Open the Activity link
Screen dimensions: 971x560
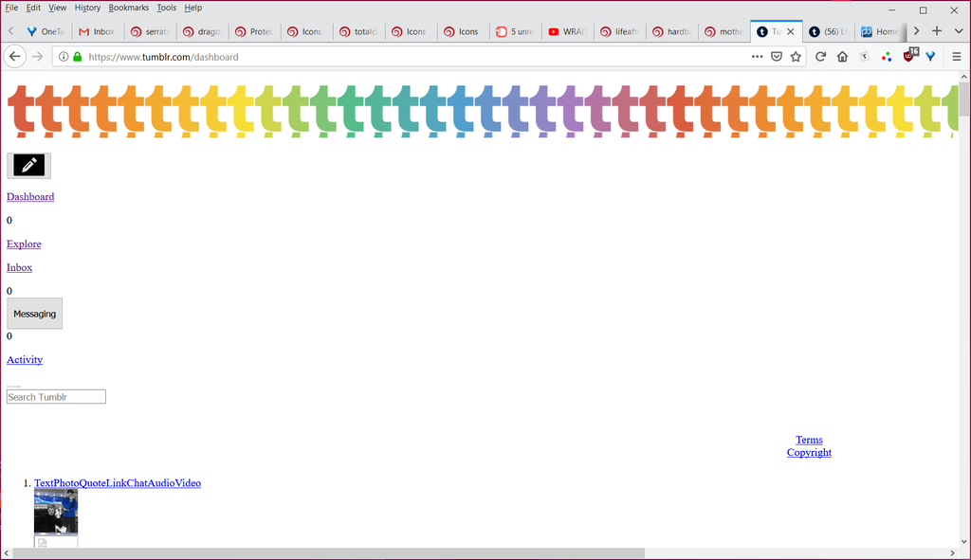[x=25, y=359]
